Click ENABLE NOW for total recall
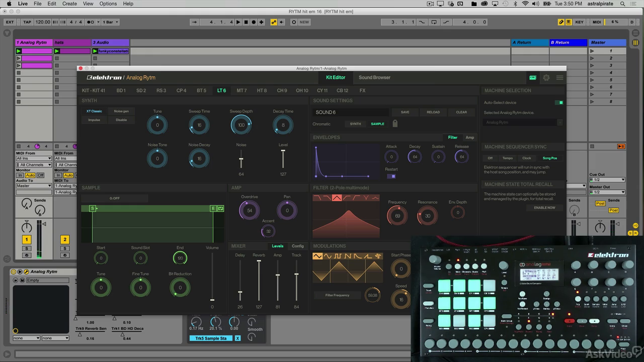This screenshot has height=362, width=644. (544, 208)
